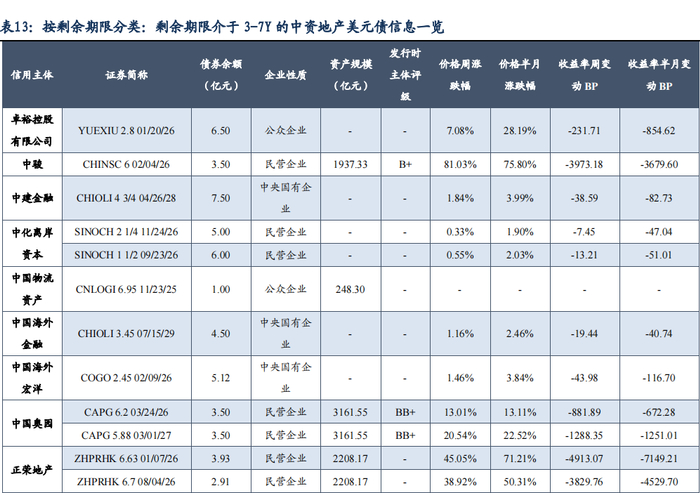Click the -7149.21 yield change value
Image resolution: width=700 pixels, height=493 pixels.
point(659,459)
